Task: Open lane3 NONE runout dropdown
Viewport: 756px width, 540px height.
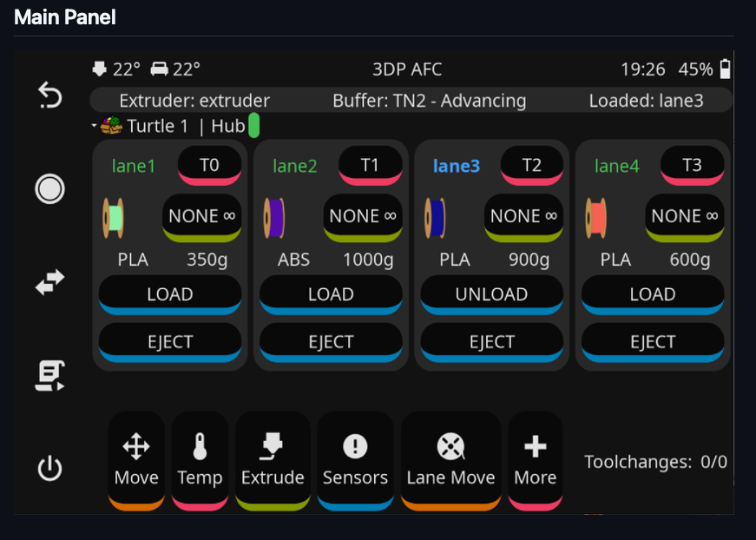Action: [x=523, y=218]
